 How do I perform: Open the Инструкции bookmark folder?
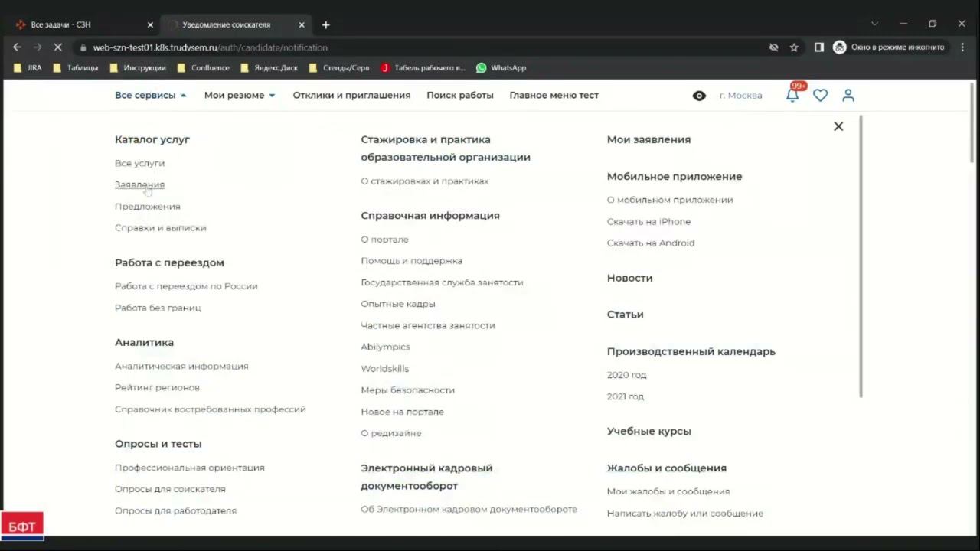click(138, 67)
